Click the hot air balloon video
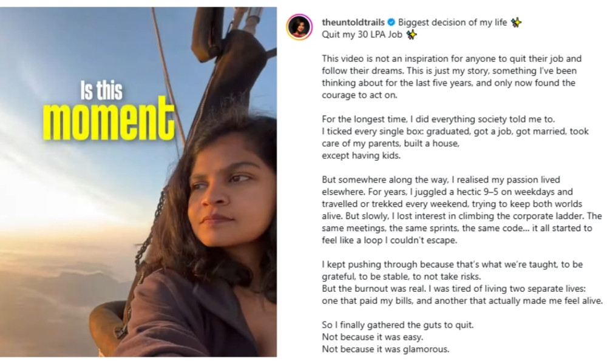Viewport: 607px width, 364px height. [x=140, y=243]
